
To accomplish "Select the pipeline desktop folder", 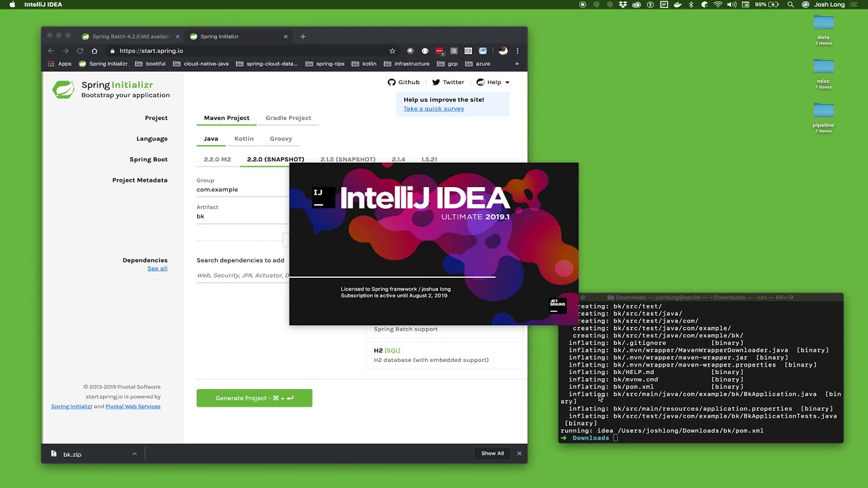I will tap(823, 118).
